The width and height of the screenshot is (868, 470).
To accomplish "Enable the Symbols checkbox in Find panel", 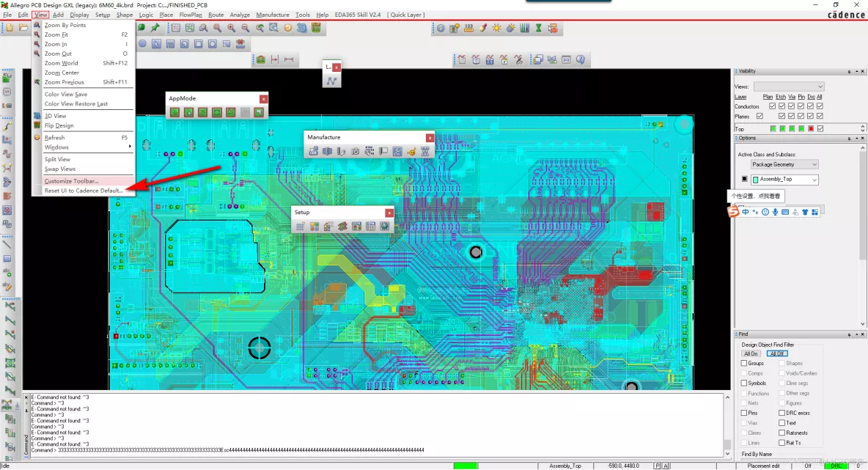I will (744, 383).
